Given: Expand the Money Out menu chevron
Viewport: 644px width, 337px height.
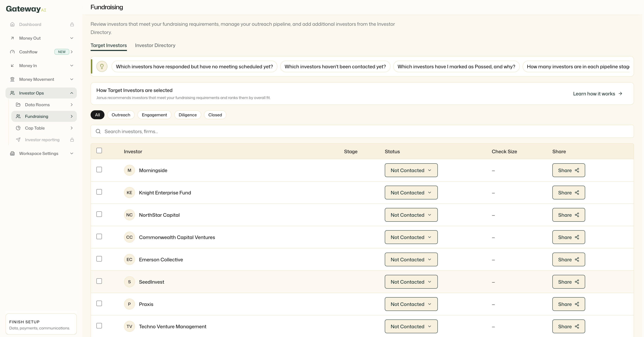Looking at the screenshot, I should (x=72, y=38).
